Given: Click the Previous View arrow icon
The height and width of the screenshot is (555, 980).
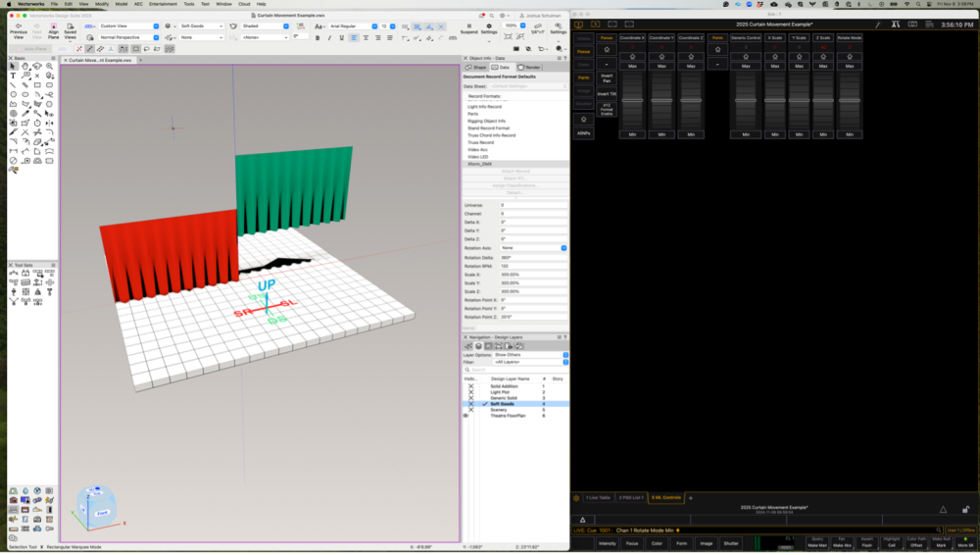Looking at the screenshot, I should (x=18, y=24).
